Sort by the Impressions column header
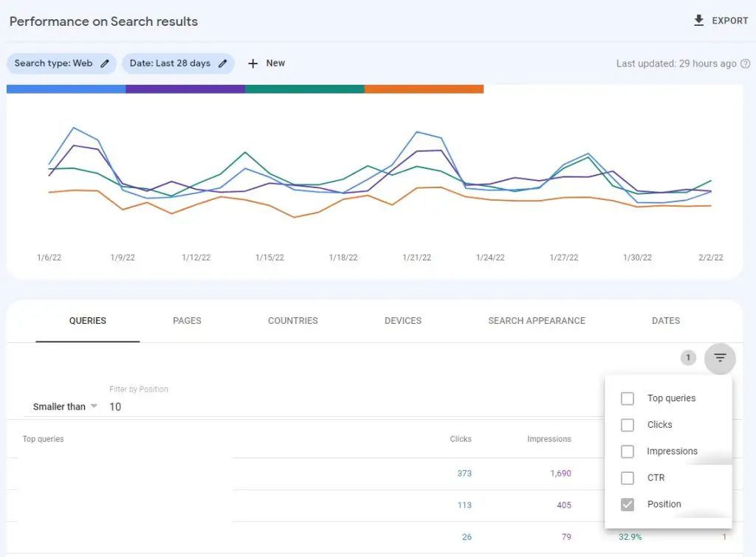Image resolution: width=756 pixels, height=557 pixels. (549, 439)
